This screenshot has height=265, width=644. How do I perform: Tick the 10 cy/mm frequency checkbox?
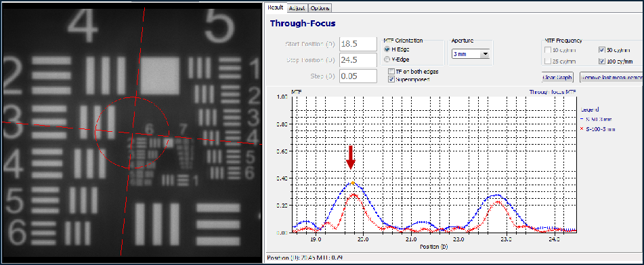547,51
